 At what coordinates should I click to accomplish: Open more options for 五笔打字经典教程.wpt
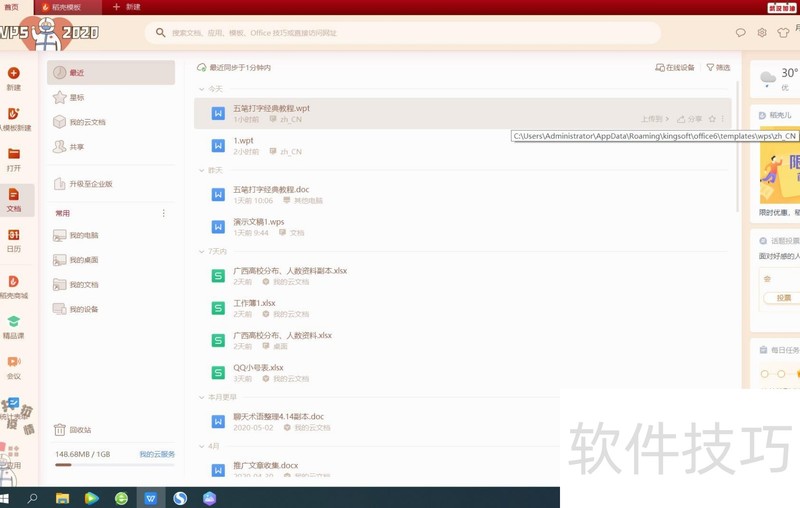[722, 119]
